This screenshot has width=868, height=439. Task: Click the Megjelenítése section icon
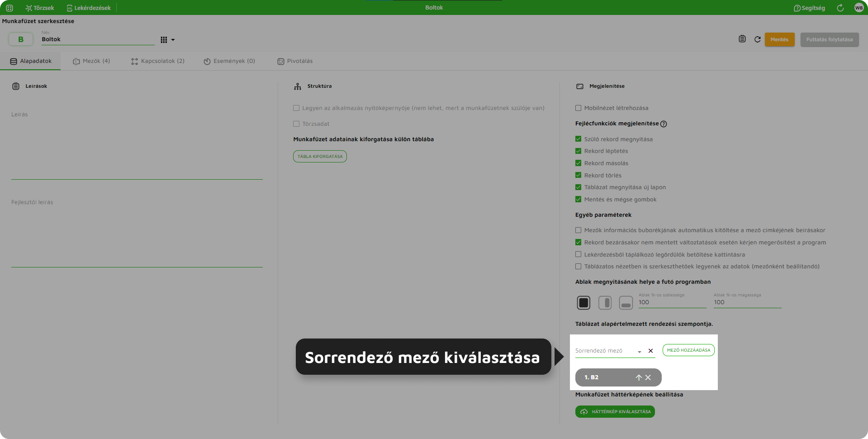580,86
